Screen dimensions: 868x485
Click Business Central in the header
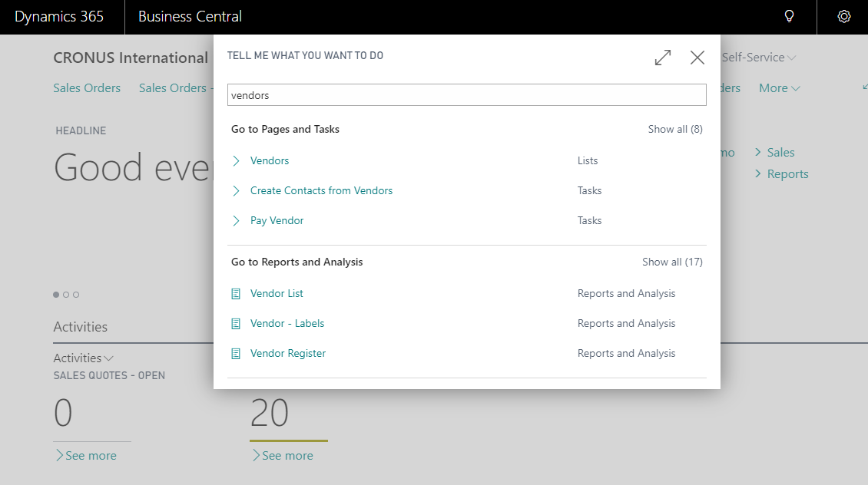190,17
